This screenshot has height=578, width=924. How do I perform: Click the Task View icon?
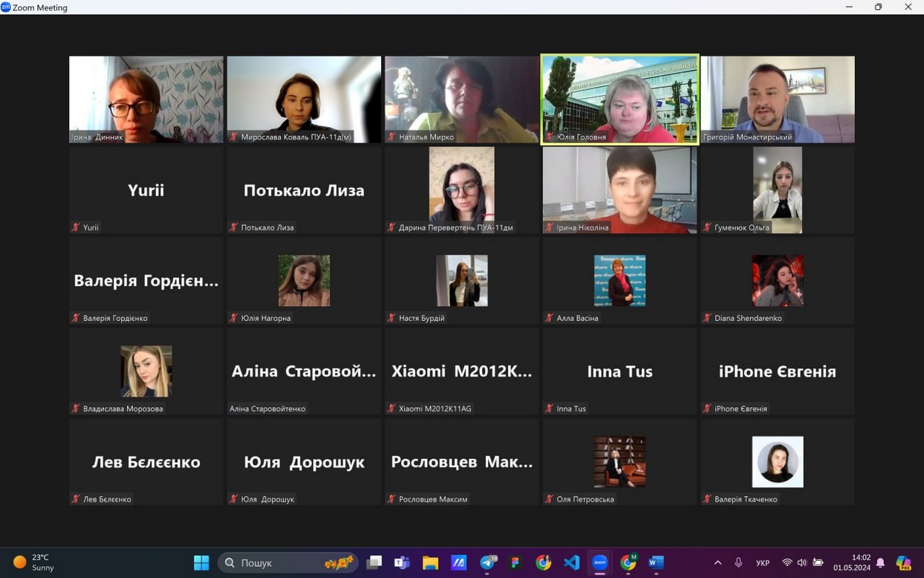coord(374,563)
